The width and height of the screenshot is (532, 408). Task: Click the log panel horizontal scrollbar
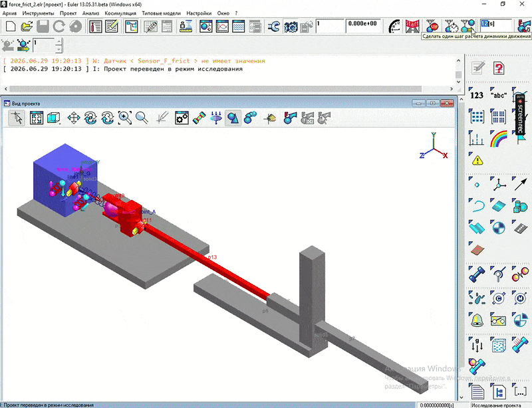pyautogui.click(x=215, y=89)
